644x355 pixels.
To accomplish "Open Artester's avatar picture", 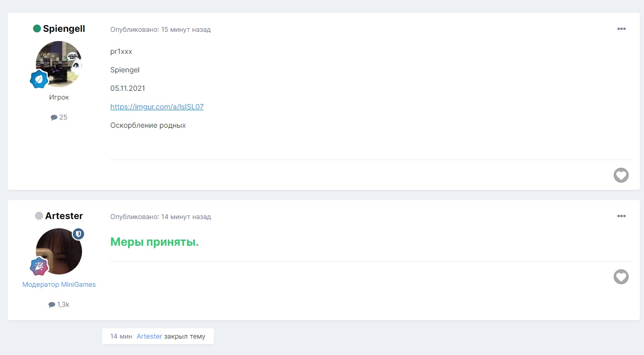I will pos(59,251).
